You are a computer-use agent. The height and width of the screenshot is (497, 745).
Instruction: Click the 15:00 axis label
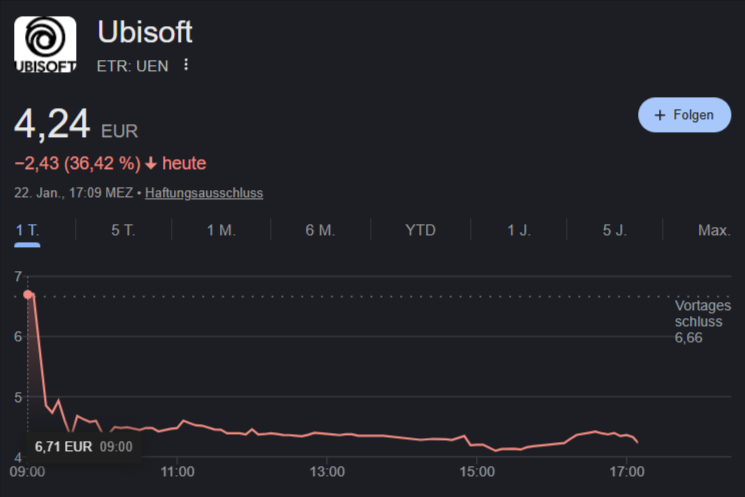pos(477,472)
